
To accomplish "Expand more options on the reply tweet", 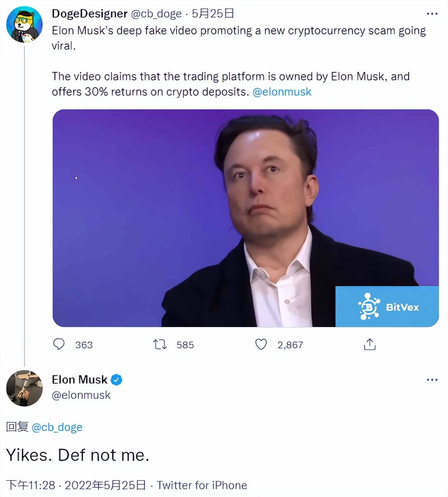I will [x=432, y=380].
